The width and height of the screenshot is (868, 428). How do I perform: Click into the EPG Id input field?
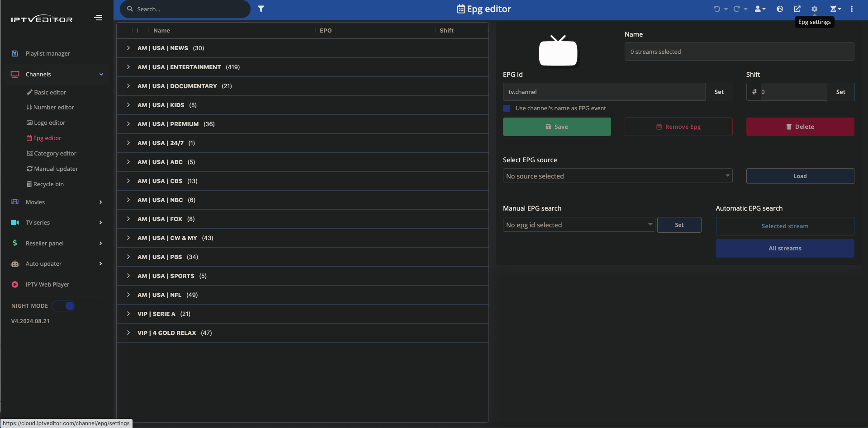(604, 92)
